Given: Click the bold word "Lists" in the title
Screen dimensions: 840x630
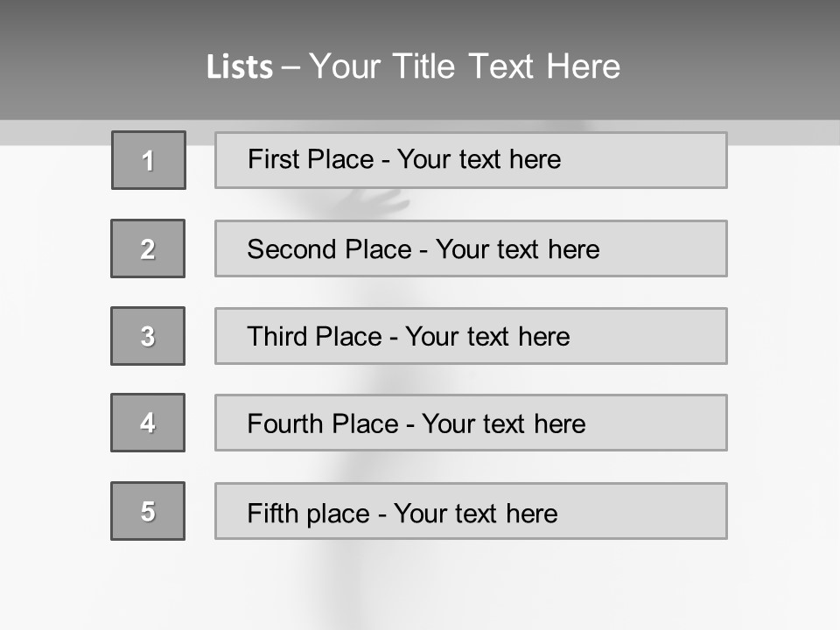Looking at the screenshot, I should 240,67.
